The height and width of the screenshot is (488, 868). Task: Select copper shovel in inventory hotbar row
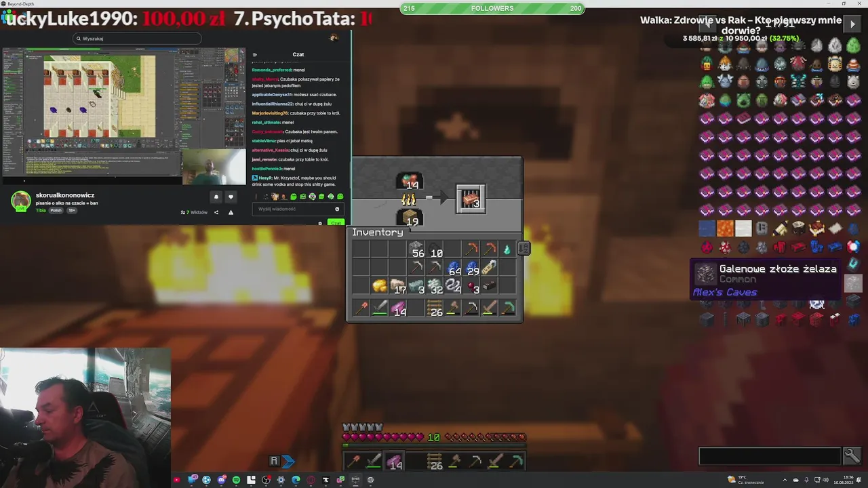pyautogui.click(x=361, y=308)
